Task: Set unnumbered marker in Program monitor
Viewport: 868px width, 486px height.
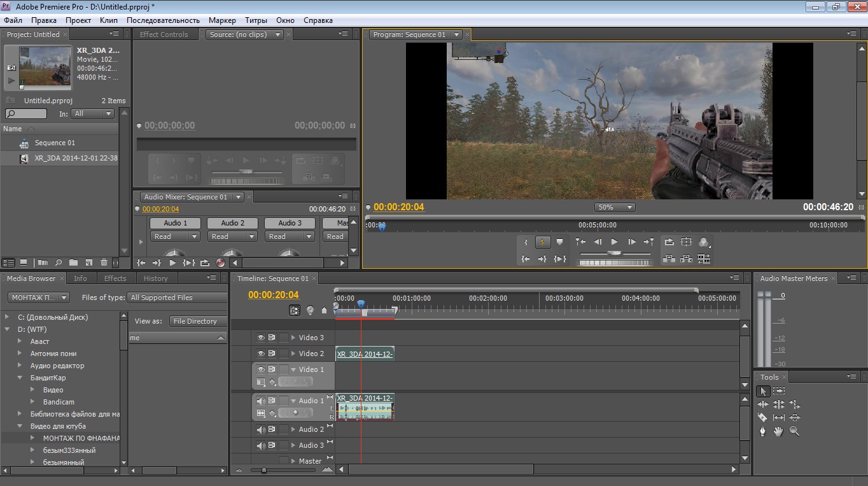Action: click(x=559, y=242)
